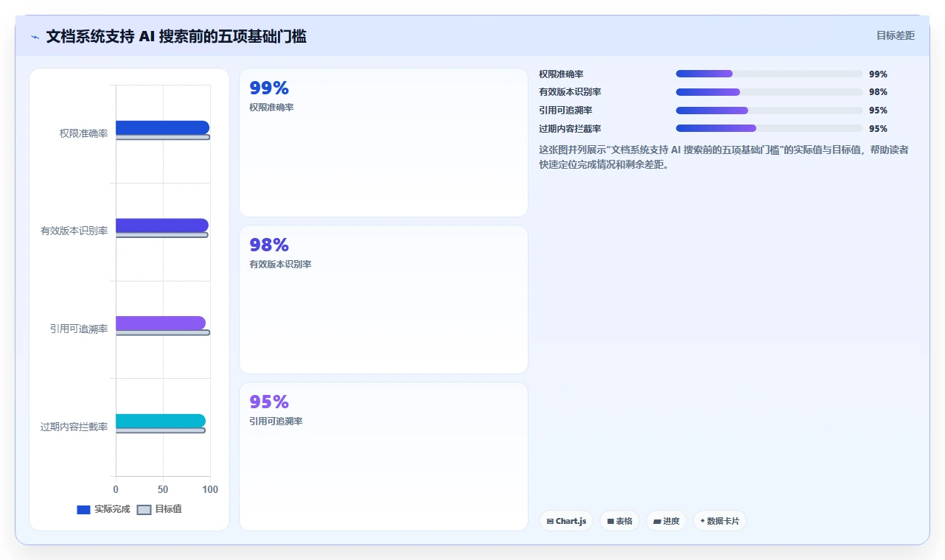Click the 95% value beside 引用可追溯率 progress bar
This screenshot has height=560, width=945.
878,111
